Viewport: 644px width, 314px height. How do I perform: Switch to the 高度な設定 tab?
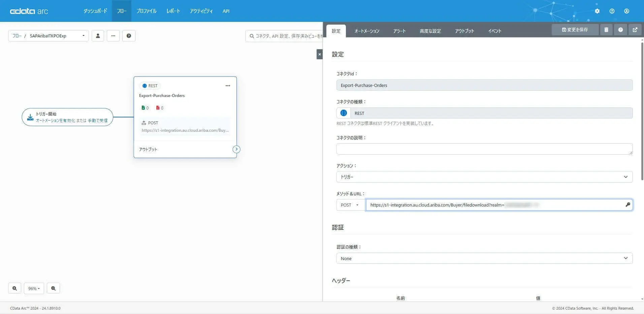(x=430, y=31)
